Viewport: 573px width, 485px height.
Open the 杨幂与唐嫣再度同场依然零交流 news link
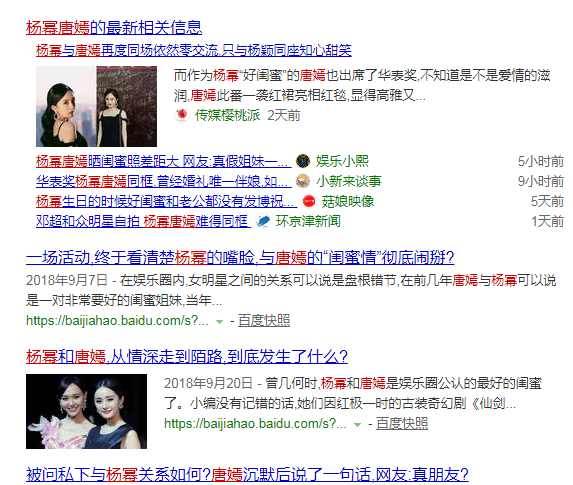(x=194, y=50)
